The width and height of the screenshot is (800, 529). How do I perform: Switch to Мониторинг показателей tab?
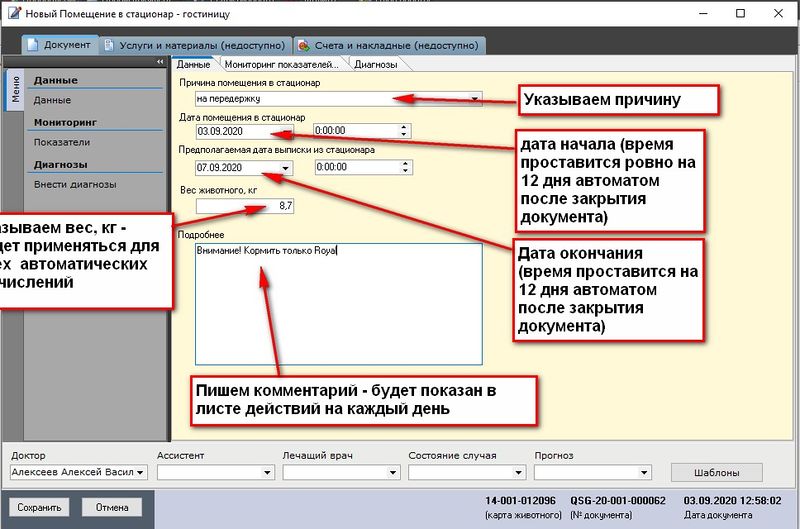[x=282, y=64]
